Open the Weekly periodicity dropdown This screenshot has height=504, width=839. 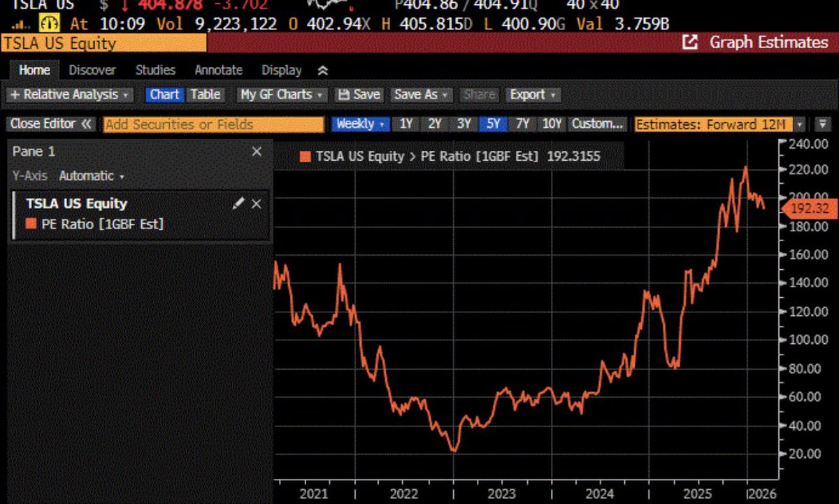(x=361, y=124)
